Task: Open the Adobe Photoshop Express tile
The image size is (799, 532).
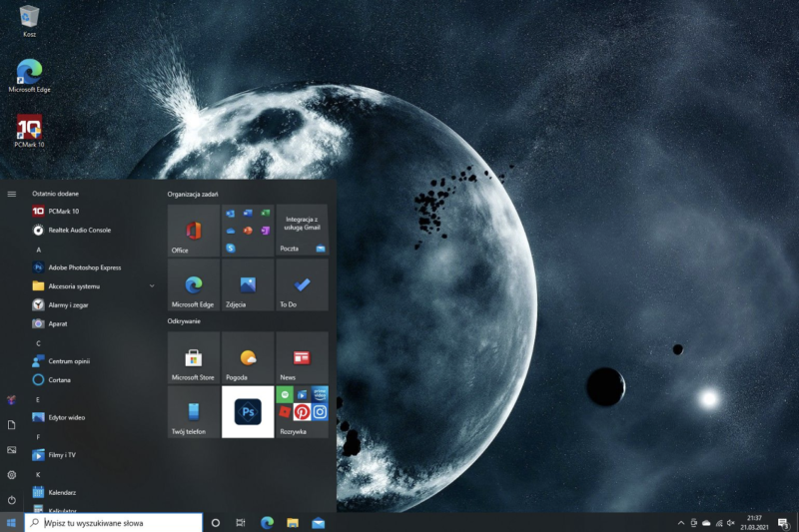Action: [248, 412]
